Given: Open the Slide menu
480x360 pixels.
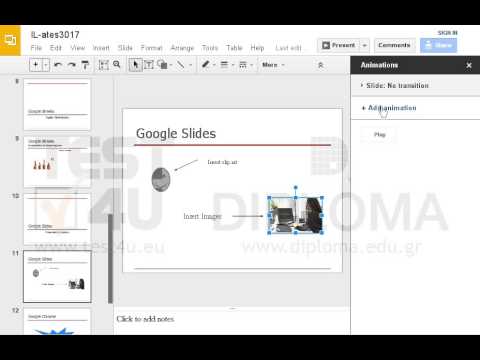Looking at the screenshot, I should [125, 48].
